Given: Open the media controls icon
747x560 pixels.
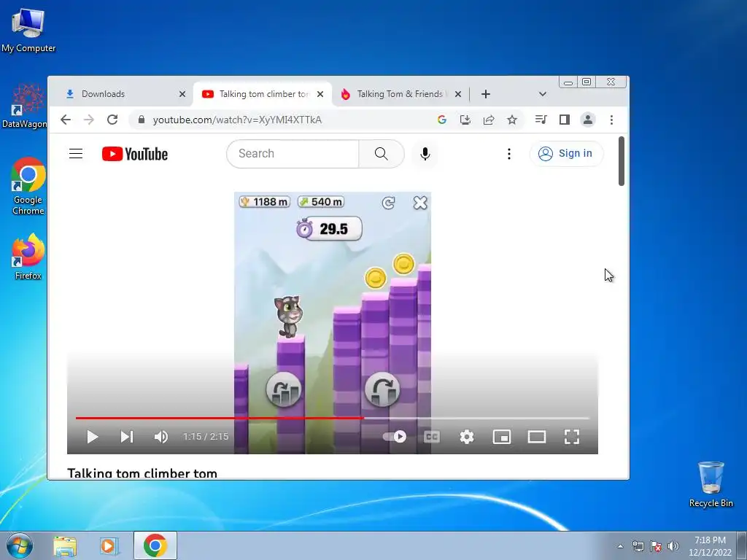Looking at the screenshot, I should click(541, 120).
